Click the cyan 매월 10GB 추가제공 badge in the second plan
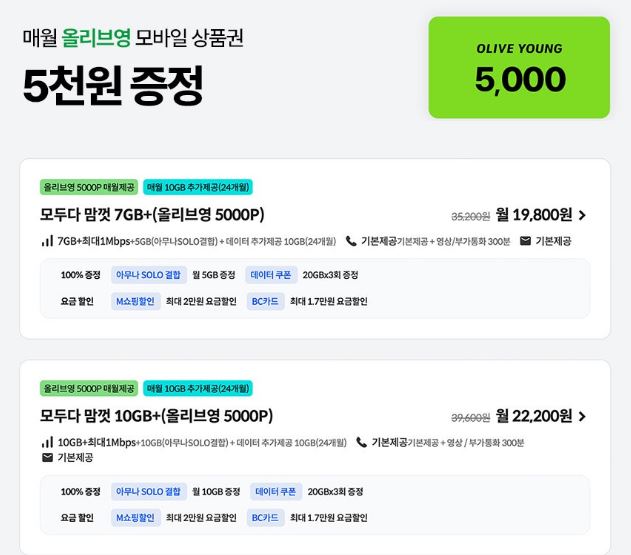 click(198, 388)
